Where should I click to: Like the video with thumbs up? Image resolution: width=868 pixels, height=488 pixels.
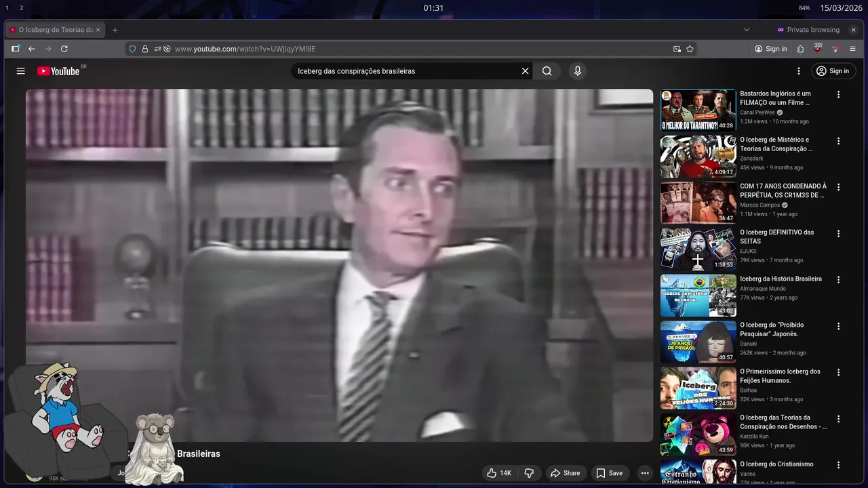click(499, 473)
